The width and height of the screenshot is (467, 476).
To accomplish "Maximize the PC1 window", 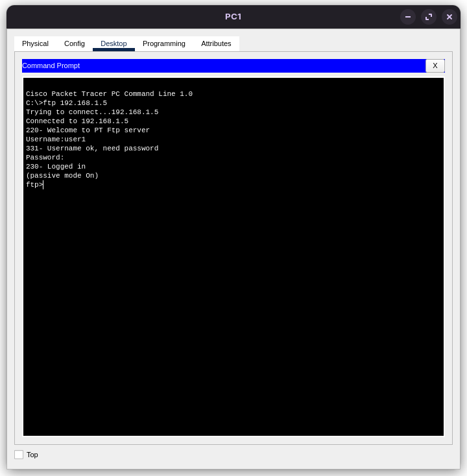I will 429,17.
